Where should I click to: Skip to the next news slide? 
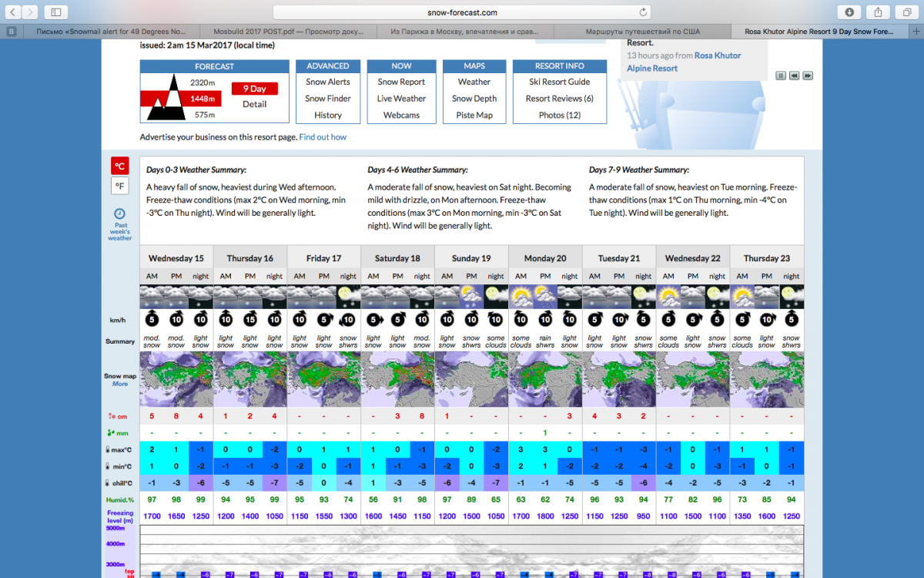[808, 76]
